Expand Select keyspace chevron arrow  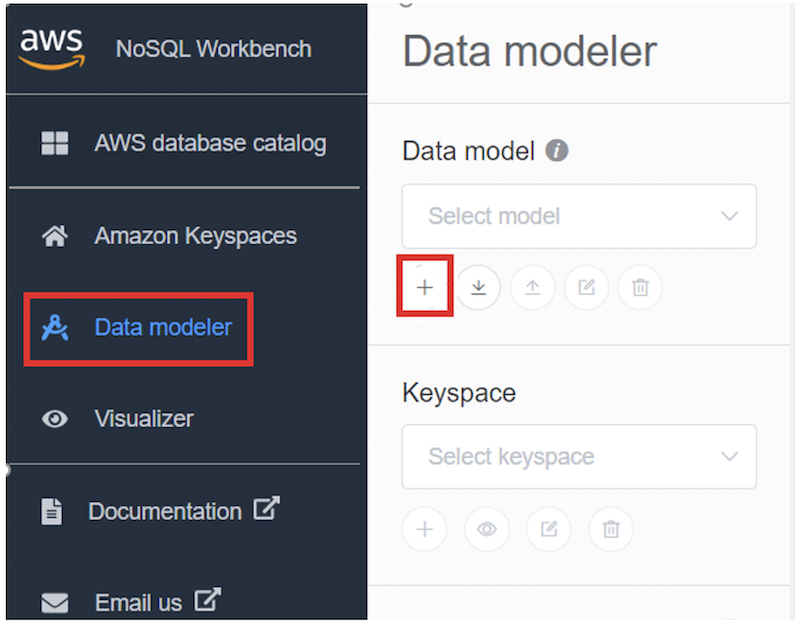(x=730, y=456)
